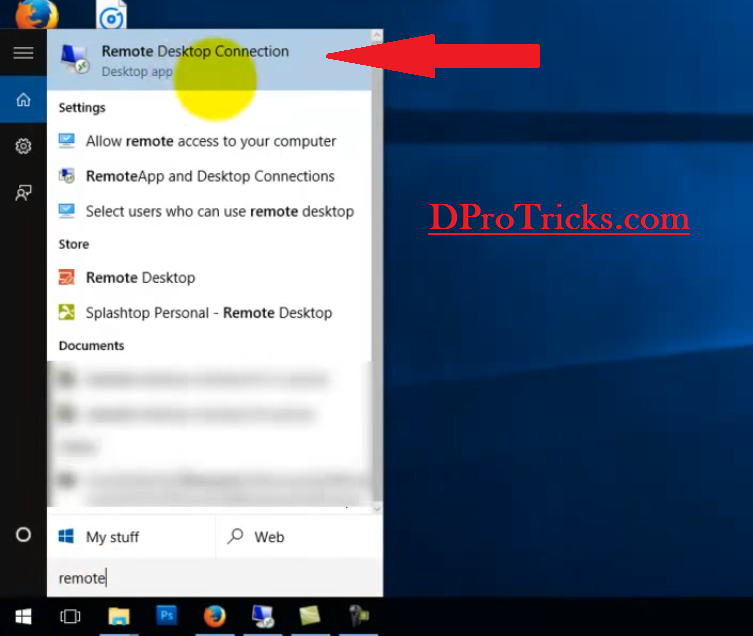This screenshot has width=753, height=636.
Task: Click the Cortana circle icon
Action: click(x=23, y=535)
